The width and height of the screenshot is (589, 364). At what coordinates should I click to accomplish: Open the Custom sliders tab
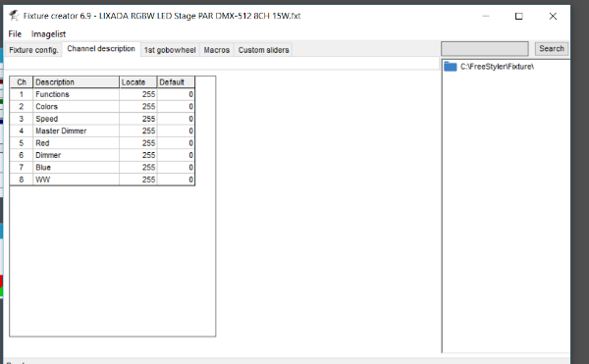[263, 50]
